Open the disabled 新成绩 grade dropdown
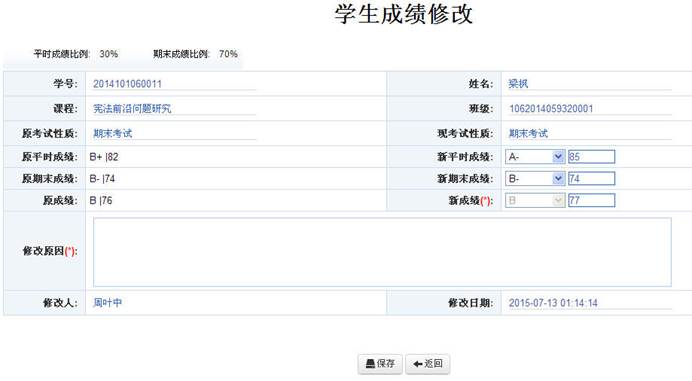 tap(535, 200)
